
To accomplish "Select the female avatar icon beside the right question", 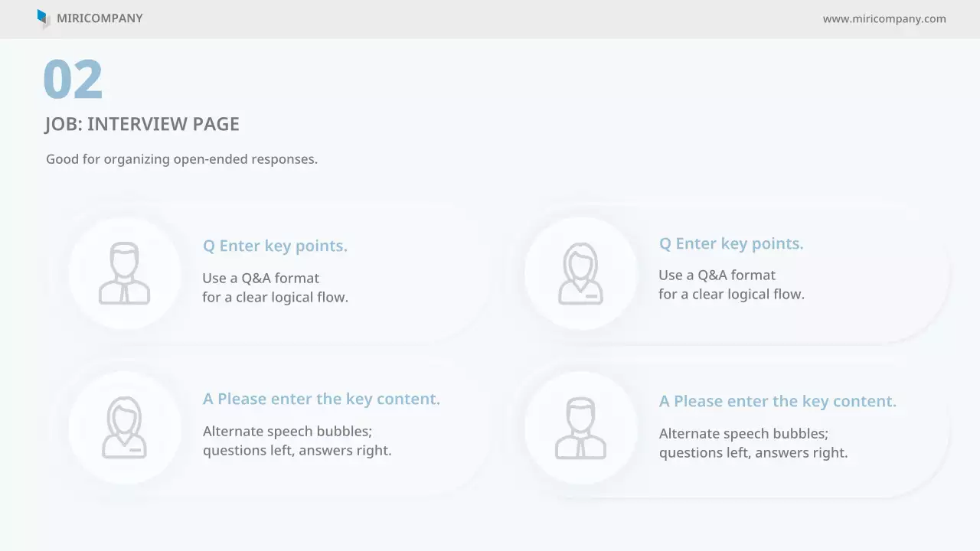I will click(x=580, y=274).
